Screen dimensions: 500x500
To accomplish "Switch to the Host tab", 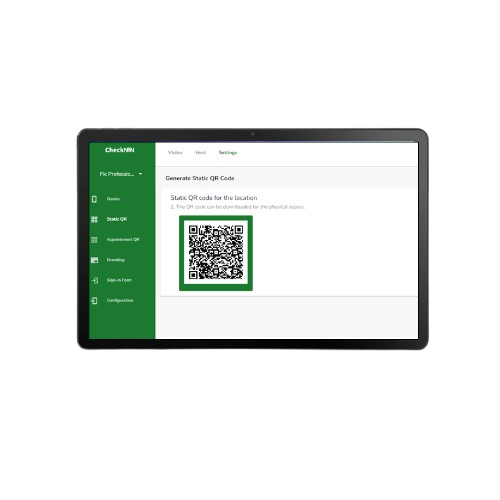I will coord(201,153).
